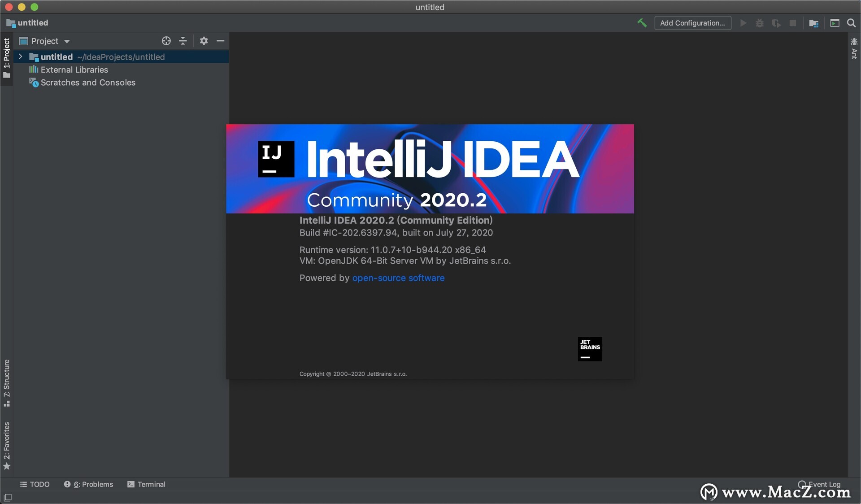This screenshot has width=861, height=504.
Task: Open the TODO tool window
Action: coord(35,484)
